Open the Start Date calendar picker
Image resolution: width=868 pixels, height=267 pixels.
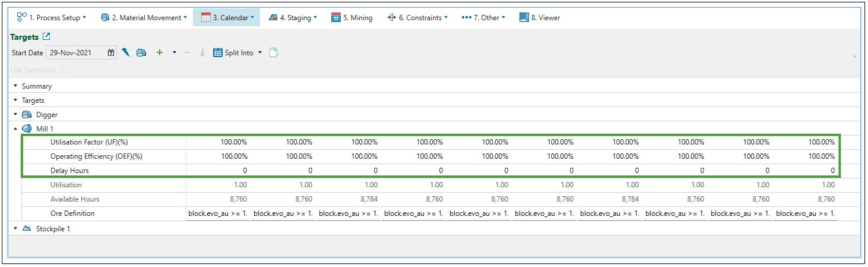(111, 52)
